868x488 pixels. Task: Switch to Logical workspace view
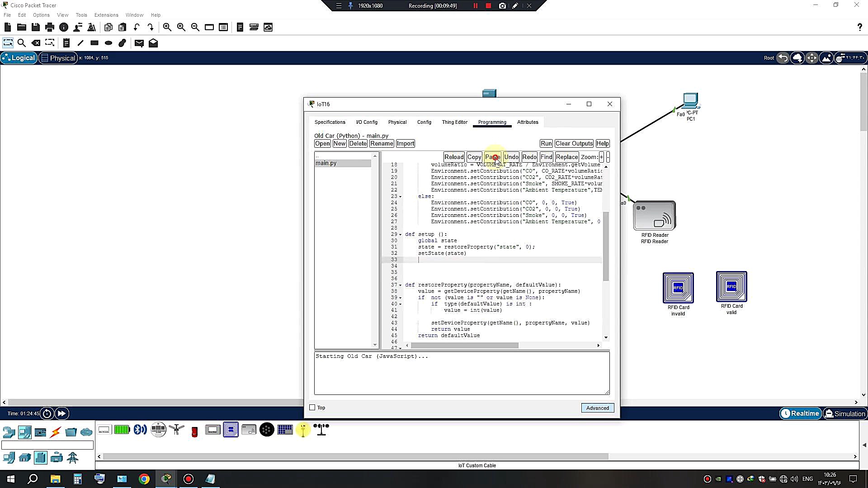(x=19, y=58)
